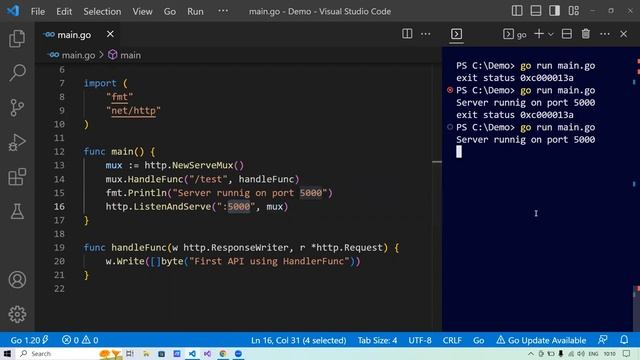Open terminal panel More Actions ellipsis
Screen dimensions: 640x360
(x=605, y=34)
